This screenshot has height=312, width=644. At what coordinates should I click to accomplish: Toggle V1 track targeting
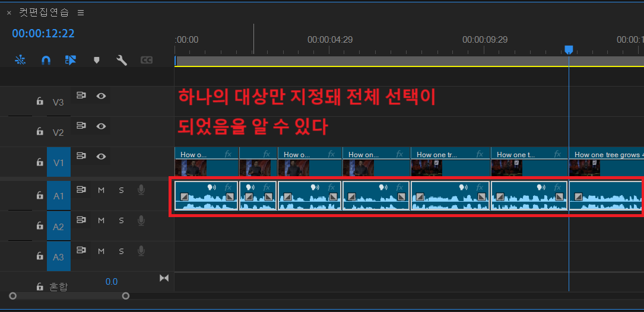(58, 163)
